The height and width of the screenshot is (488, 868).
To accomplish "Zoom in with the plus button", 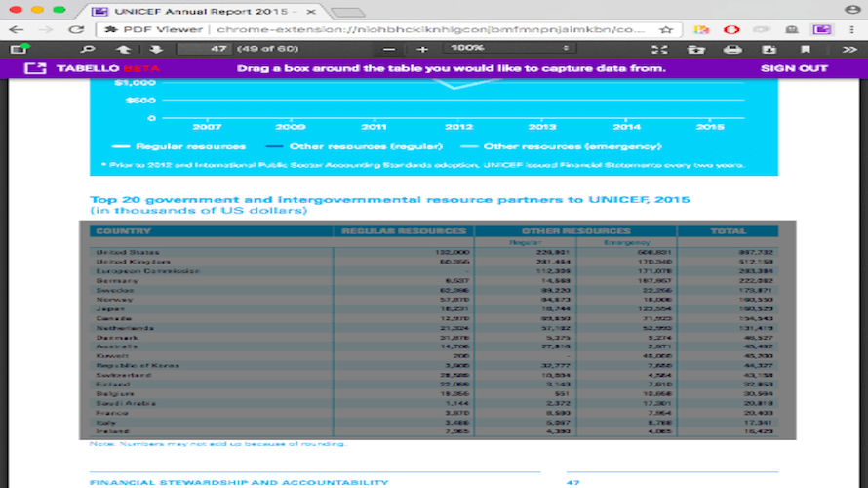I will pos(422,50).
